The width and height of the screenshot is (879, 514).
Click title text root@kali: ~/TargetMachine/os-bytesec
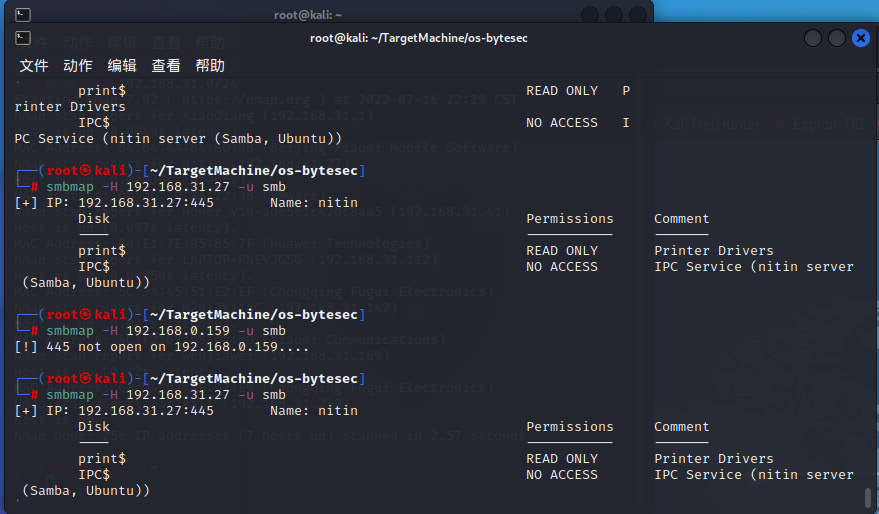(x=419, y=38)
